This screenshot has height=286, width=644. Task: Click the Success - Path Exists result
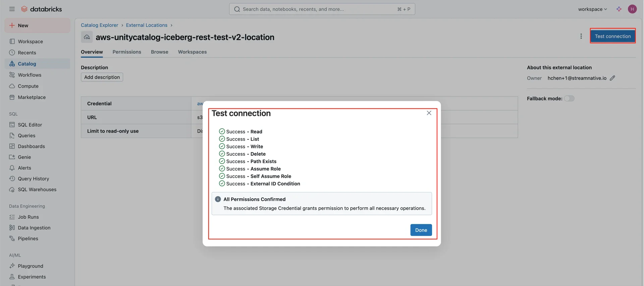[x=248, y=161]
